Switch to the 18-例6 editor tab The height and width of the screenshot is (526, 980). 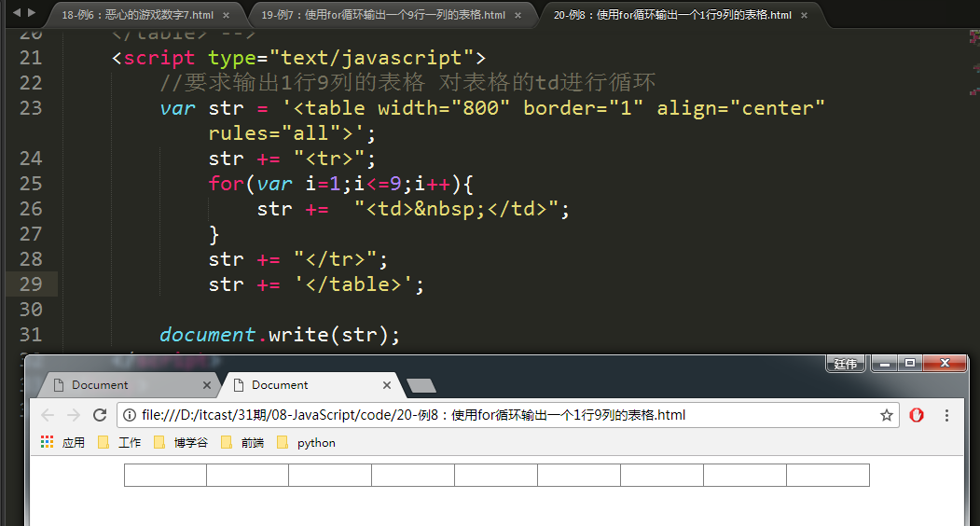point(137,15)
